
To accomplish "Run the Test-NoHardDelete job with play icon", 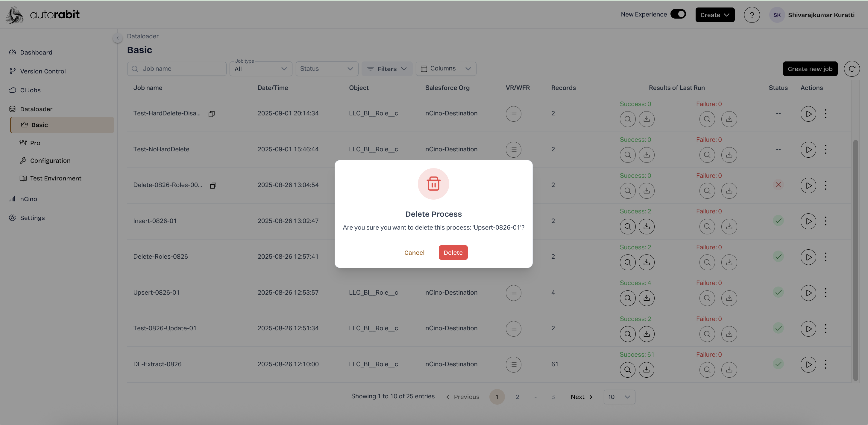I will coord(808,150).
